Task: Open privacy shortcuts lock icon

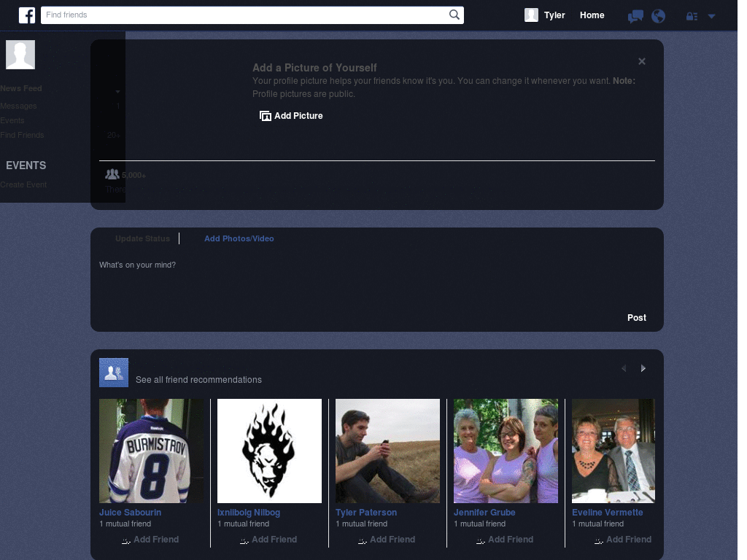Action: (692, 17)
